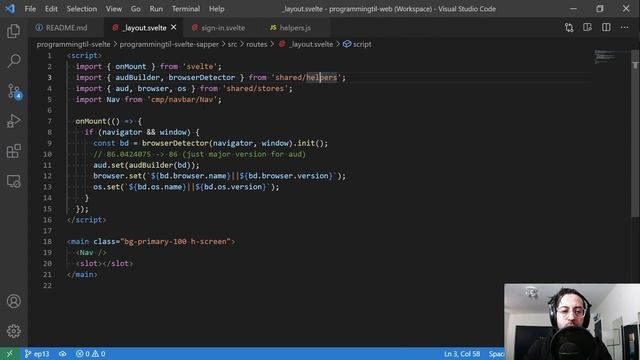Image resolution: width=640 pixels, height=360 pixels.
Task: Restore down the Visual Studio Code window
Action: coord(600,9)
